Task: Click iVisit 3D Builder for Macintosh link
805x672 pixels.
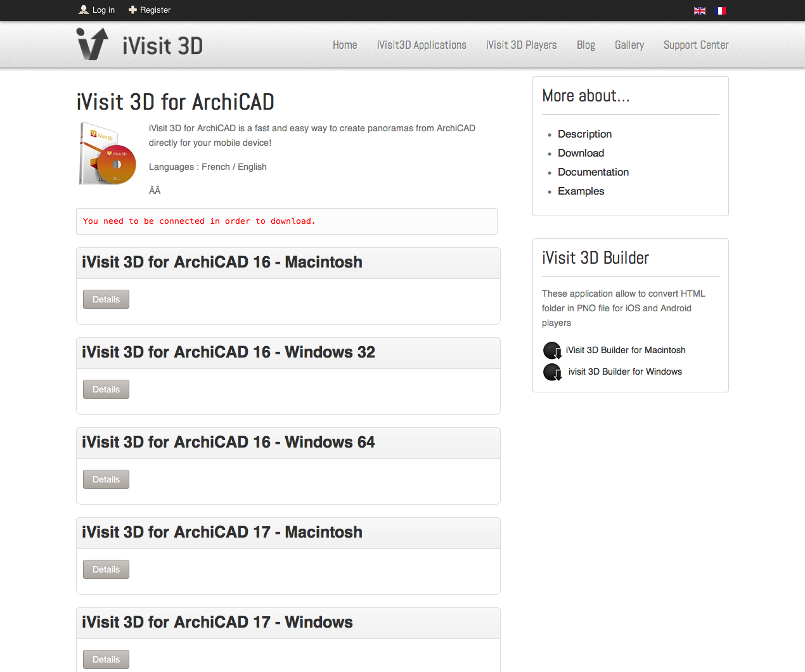Action: 626,350
